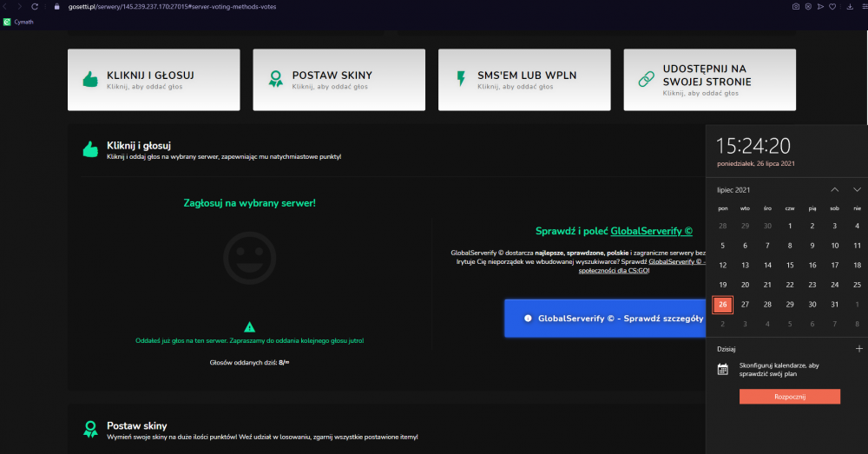Screen dimensions: 868x454
Task: Click the ribbon icon beside Postaw skiny heading
Action: (90, 429)
